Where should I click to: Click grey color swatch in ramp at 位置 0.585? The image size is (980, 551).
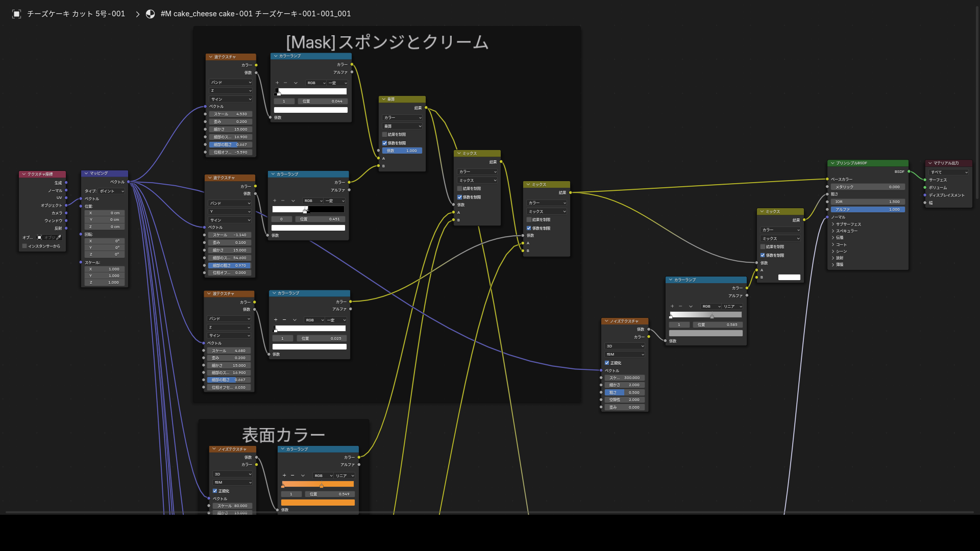pos(706,333)
